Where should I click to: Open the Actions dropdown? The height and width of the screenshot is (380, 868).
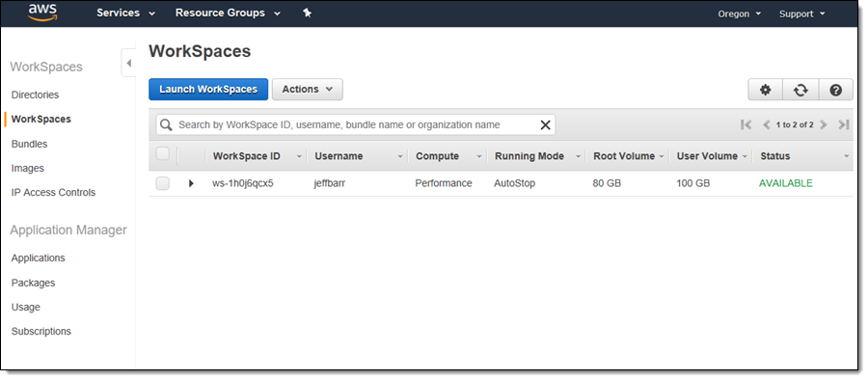click(x=308, y=89)
